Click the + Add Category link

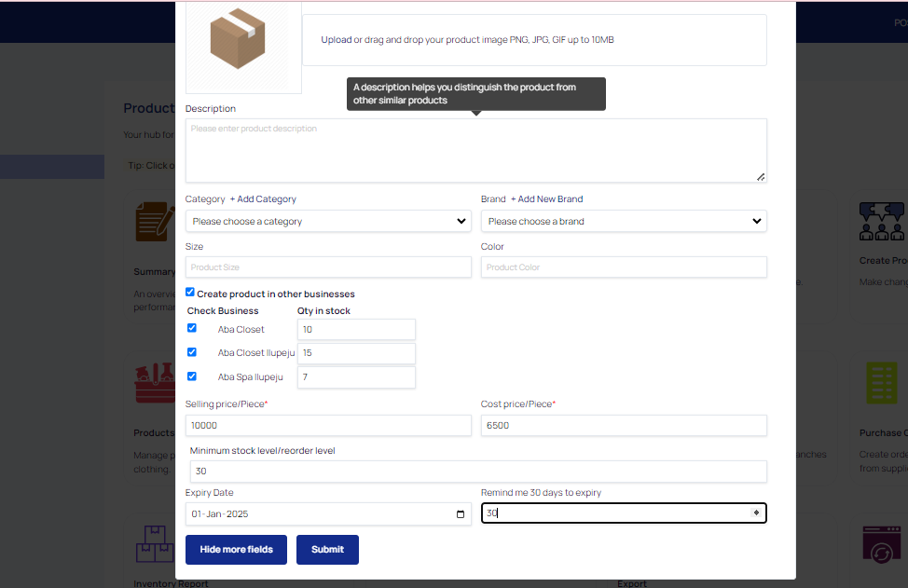click(263, 199)
